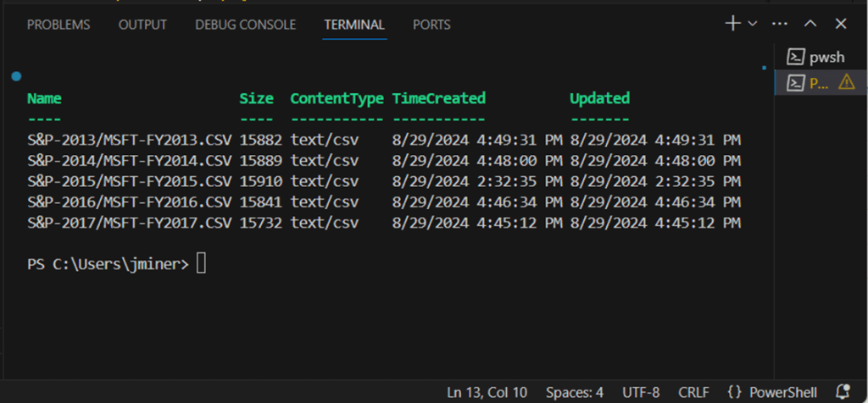Open the PORTS tab
The height and width of the screenshot is (403, 868).
431,25
